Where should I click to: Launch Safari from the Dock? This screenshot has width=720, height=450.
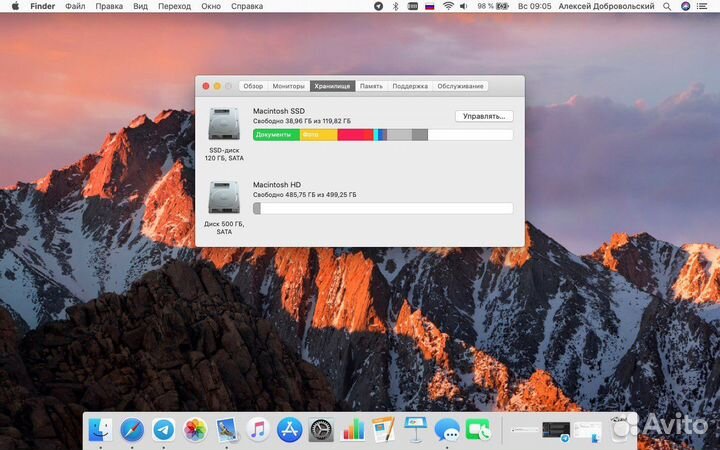[x=132, y=430]
